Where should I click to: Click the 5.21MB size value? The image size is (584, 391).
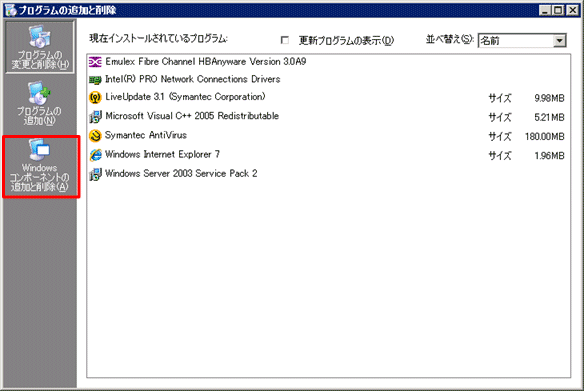pos(549,117)
